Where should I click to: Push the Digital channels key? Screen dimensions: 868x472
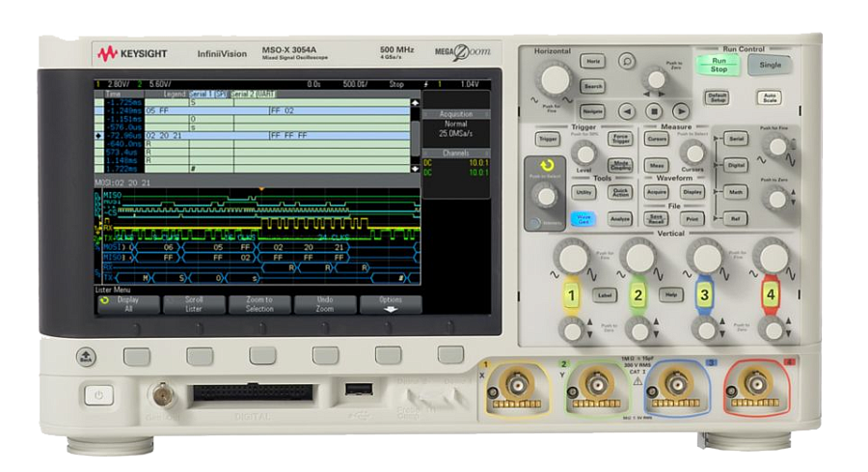tap(736, 165)
